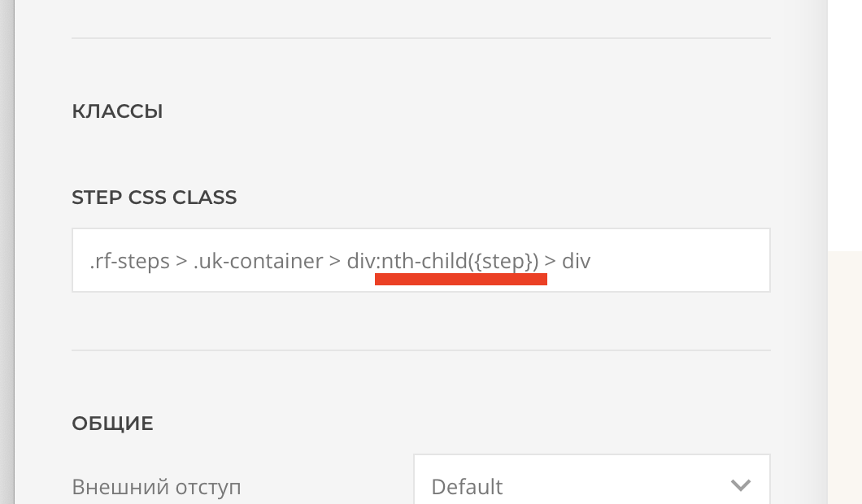This screenshot has width=862, height=504.
Task: Click the Внешний отступ label
Action: pos(156,487)
